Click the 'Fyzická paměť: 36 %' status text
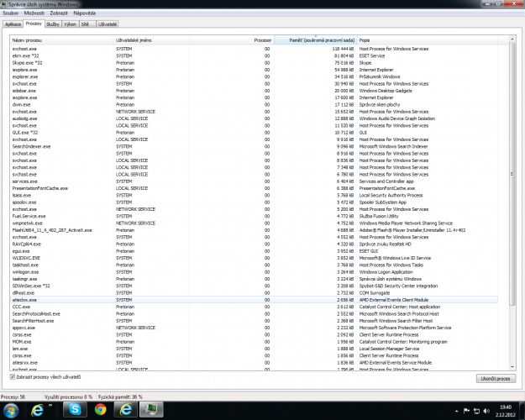Screen dimensions: 525x420 click(x=120, y=396)
